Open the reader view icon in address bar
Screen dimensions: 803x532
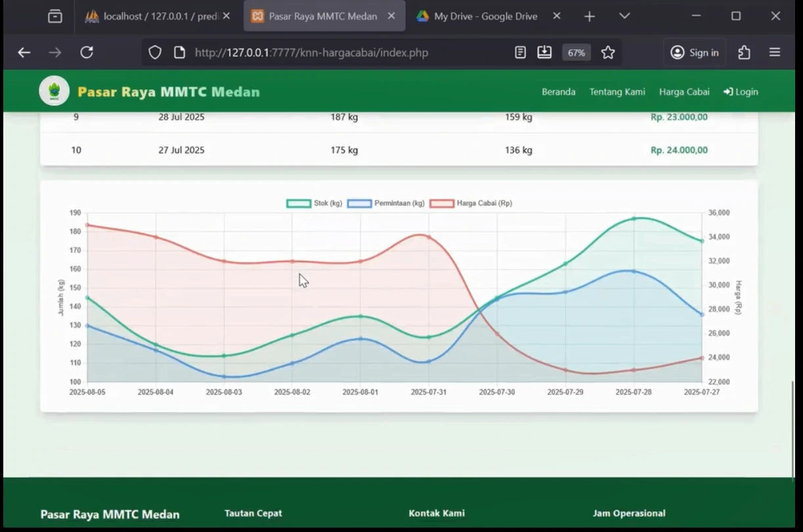point(520,52)
